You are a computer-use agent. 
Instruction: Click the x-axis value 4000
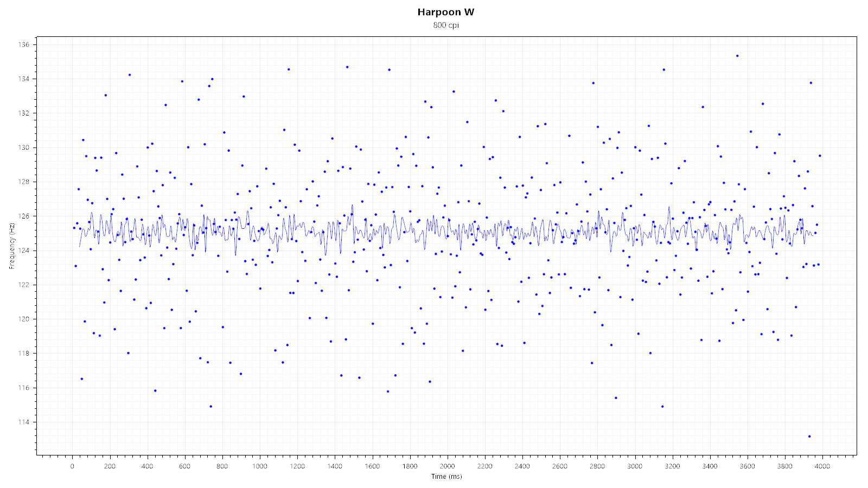(822, 466)
